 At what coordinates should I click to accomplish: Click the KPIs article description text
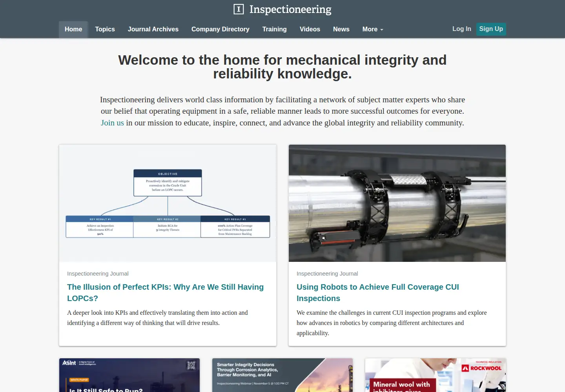pos(157,318)
